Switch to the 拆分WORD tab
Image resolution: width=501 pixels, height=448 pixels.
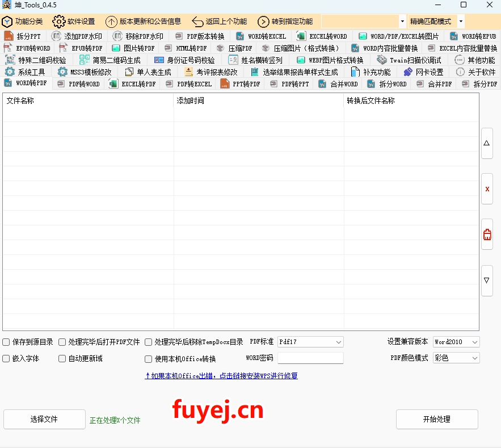pyautogui.click(x=388, y=84)
